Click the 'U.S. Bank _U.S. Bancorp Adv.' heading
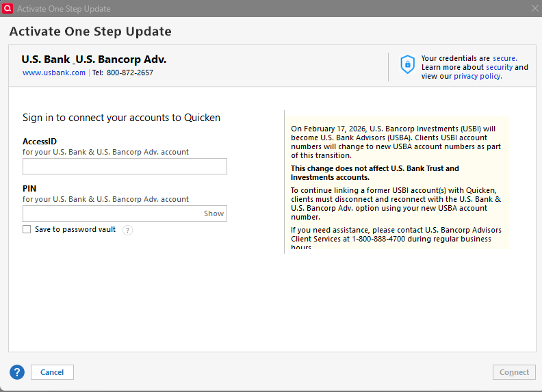 [94, 60]
